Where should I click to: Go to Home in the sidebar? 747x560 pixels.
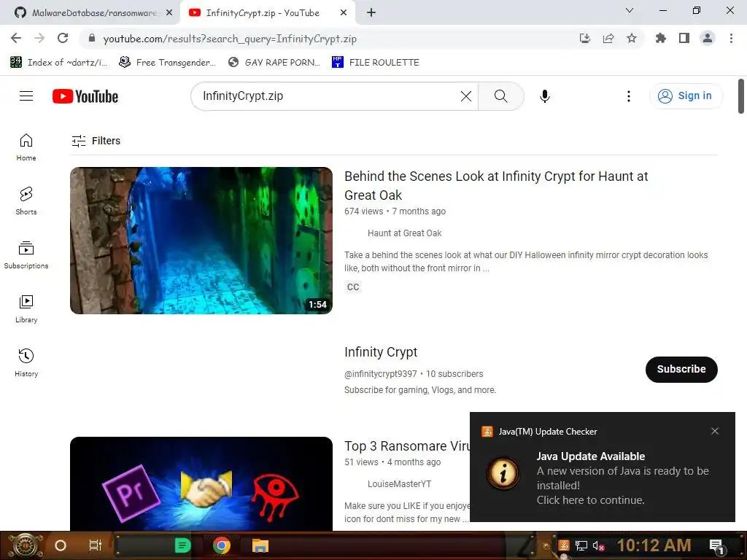click(x=26, y=147)
